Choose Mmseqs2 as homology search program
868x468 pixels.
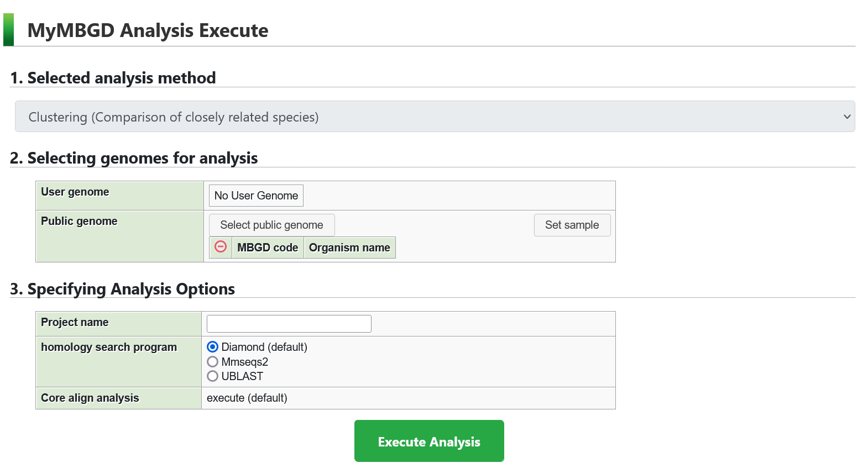tap(212, 362)
